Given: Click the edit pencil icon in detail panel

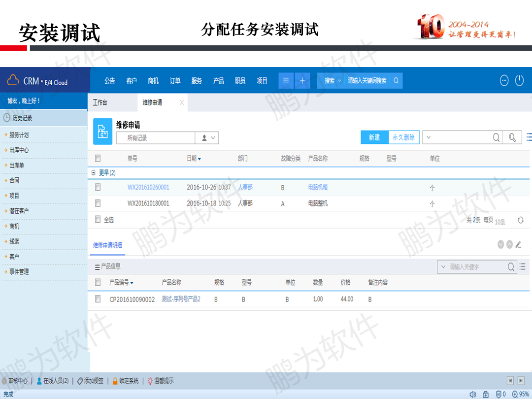Looking at the screenshot, I should pos(518,244).
